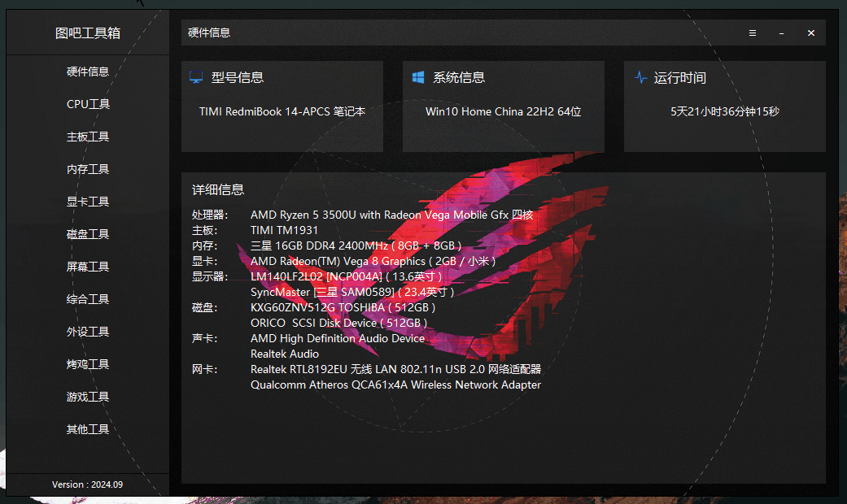Choose 综合工具 in the left panel

point(88,299)
